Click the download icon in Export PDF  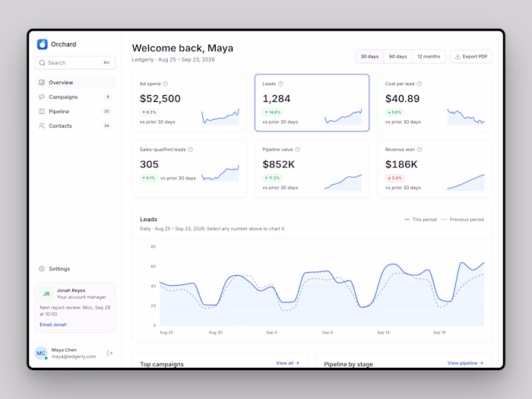coord(458,56)
